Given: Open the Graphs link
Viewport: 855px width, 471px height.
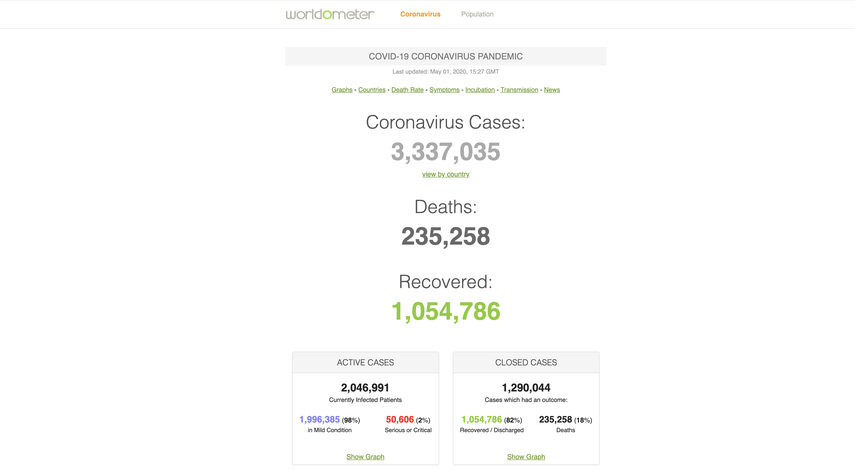Looking at the screenshot, I should 342,90.
